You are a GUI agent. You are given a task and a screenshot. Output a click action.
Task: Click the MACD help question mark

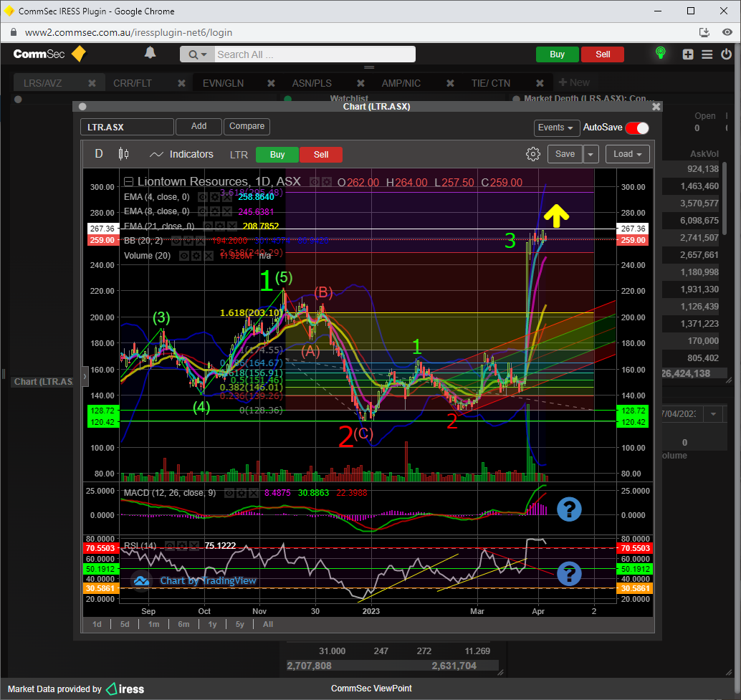(x=569, y=509)
